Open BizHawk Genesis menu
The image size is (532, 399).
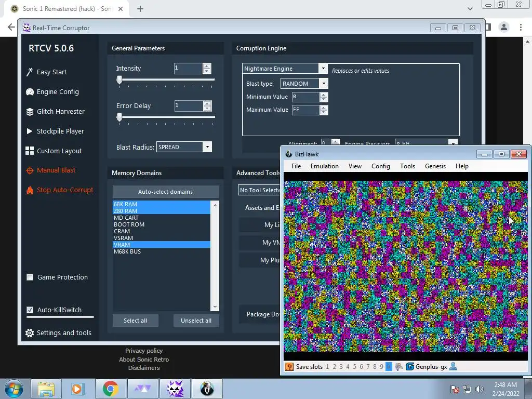point(435,166)
